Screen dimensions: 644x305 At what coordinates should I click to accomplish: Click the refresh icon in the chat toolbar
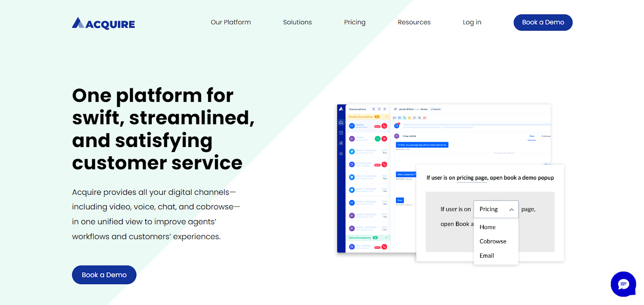[x=415, y=118]
